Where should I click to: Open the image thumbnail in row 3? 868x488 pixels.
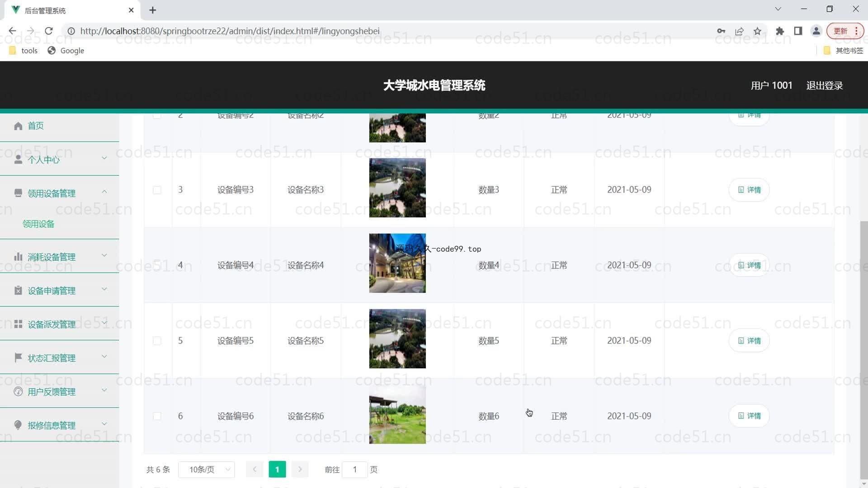[x=397, y=188]
